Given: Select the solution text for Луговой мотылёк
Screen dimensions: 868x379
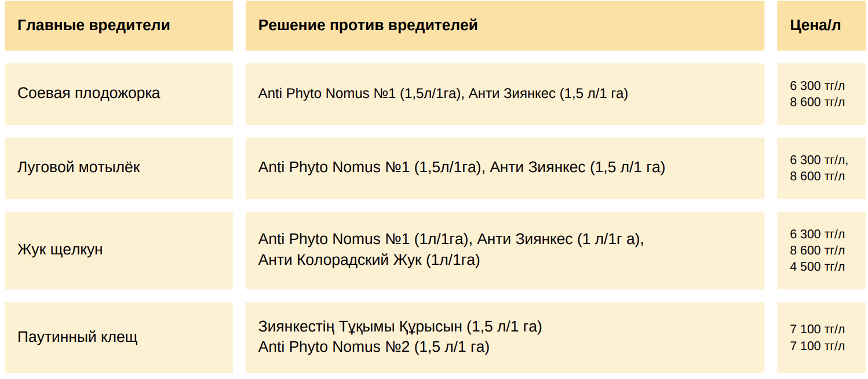Looking at the screenshot, I should click(462, 167).
